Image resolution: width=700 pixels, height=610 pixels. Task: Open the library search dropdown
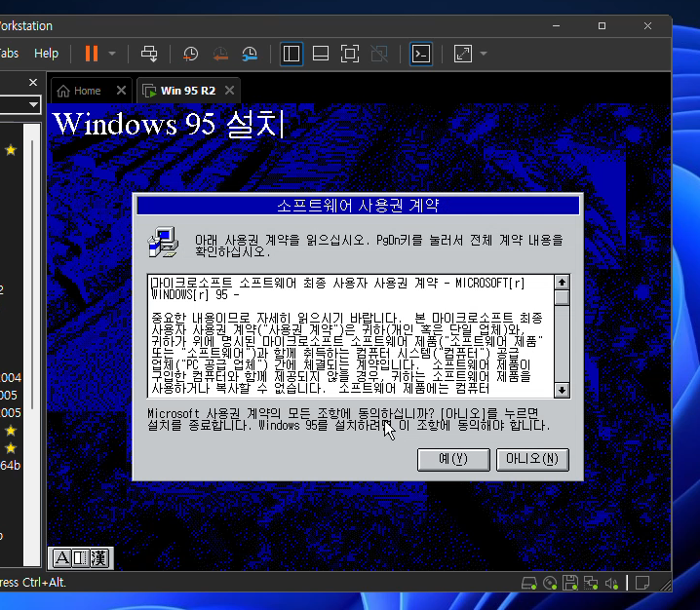[33, 105]
